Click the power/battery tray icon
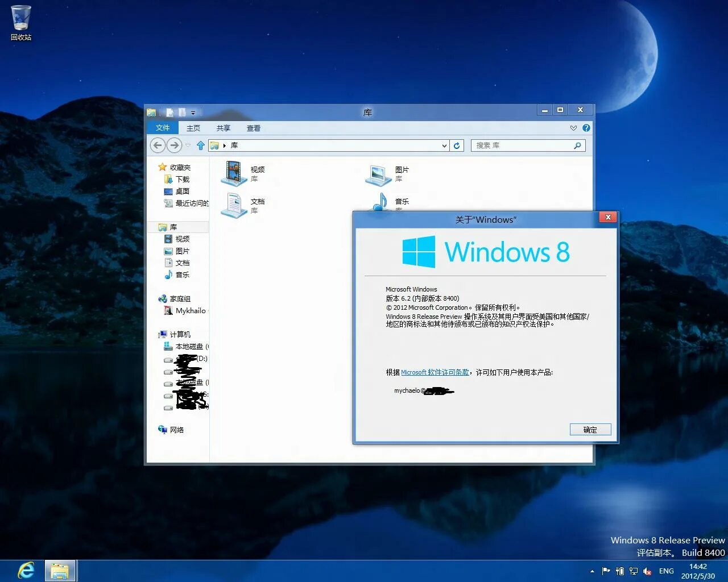The image size is (728, 582). (x=620, y=571)
